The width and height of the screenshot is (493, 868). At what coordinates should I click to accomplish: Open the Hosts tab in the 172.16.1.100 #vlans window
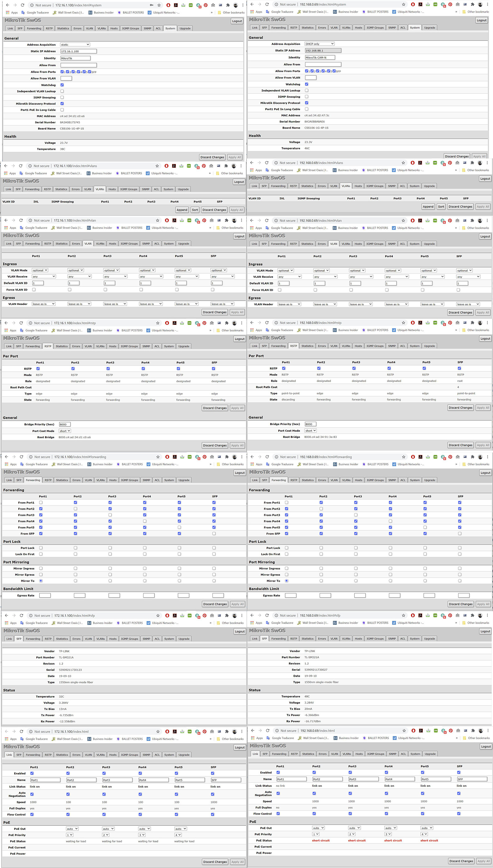(x=112, y=189)
